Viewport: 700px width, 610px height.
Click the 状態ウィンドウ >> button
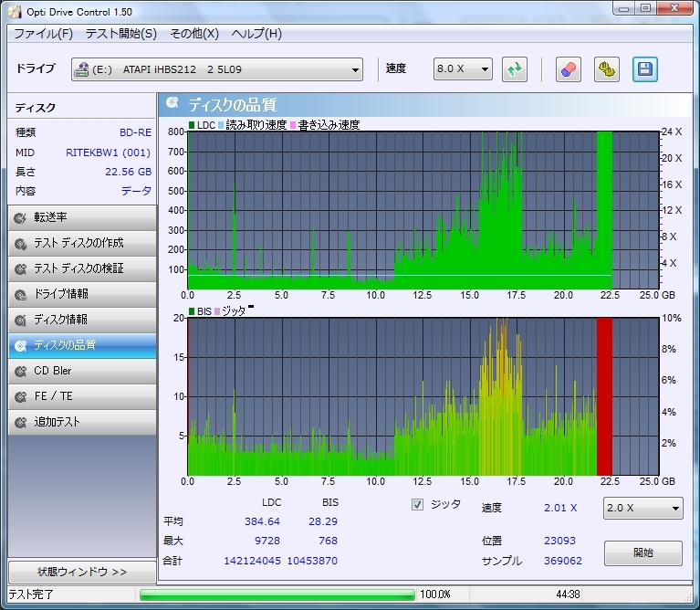point(81,572)
